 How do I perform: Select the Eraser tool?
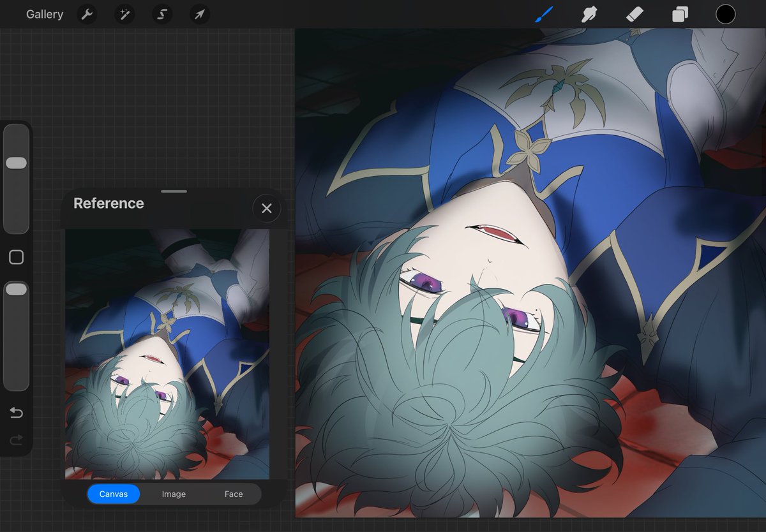click(635, 14)
